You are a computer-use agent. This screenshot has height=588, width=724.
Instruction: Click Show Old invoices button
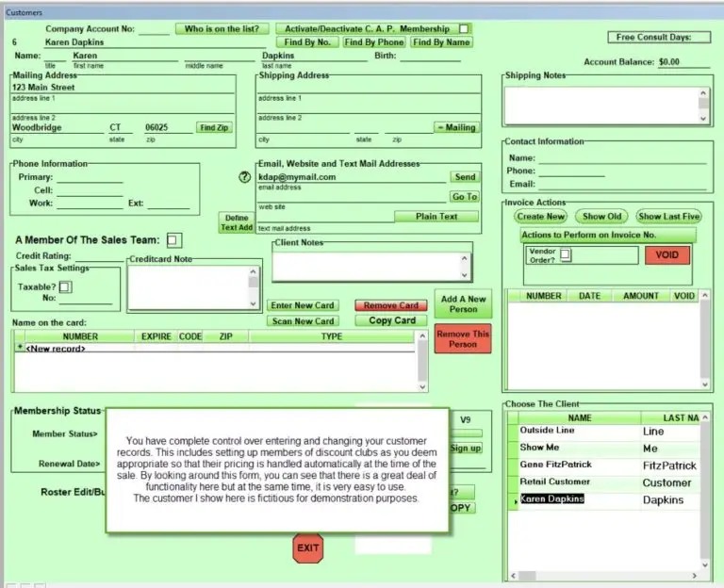point(601,217)
